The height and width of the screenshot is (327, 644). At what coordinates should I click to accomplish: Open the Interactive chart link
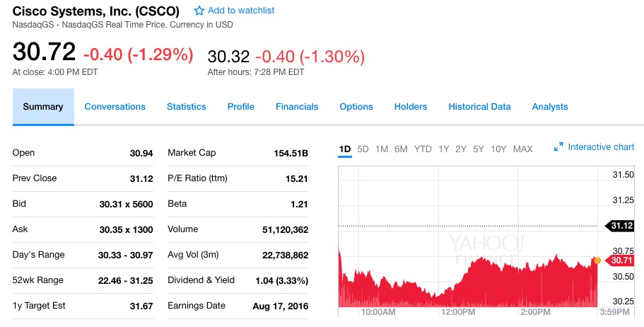(x=601, y=147)
